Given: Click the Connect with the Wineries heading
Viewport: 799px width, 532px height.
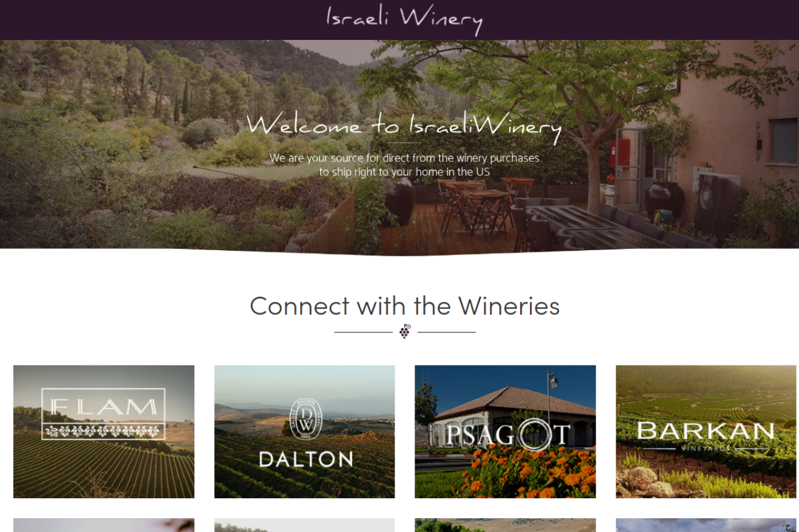Looking at the screenshot, I should 404,306.
